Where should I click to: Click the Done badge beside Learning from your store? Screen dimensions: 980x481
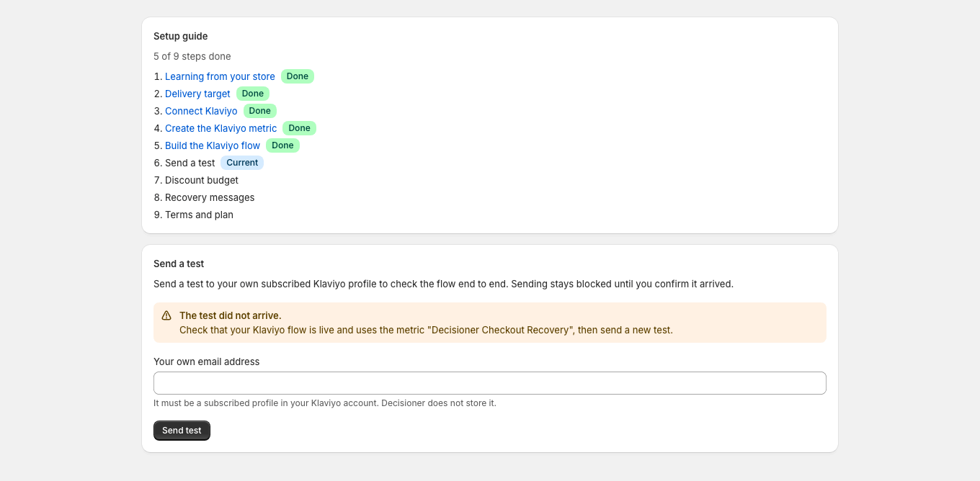click(x=298, y=76)
